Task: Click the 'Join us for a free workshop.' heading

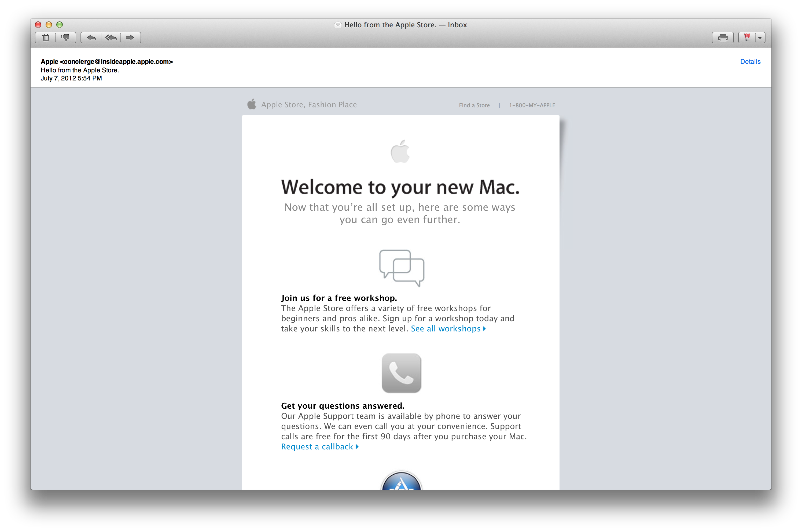Action: click(x=339, y=298)
